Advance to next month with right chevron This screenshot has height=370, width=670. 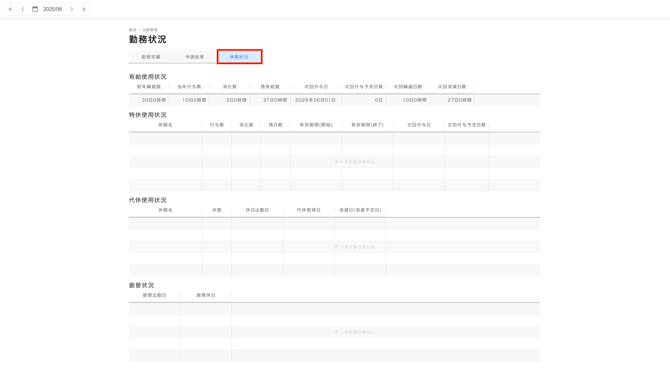coord(71,9)
